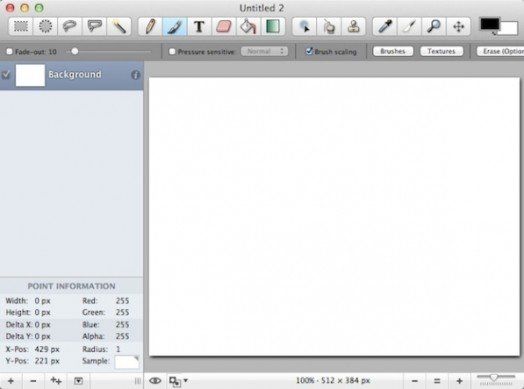Open the window arrangement dropdown in status bar
This screenshot has height=389, width=524.
(x=178, y=381)
